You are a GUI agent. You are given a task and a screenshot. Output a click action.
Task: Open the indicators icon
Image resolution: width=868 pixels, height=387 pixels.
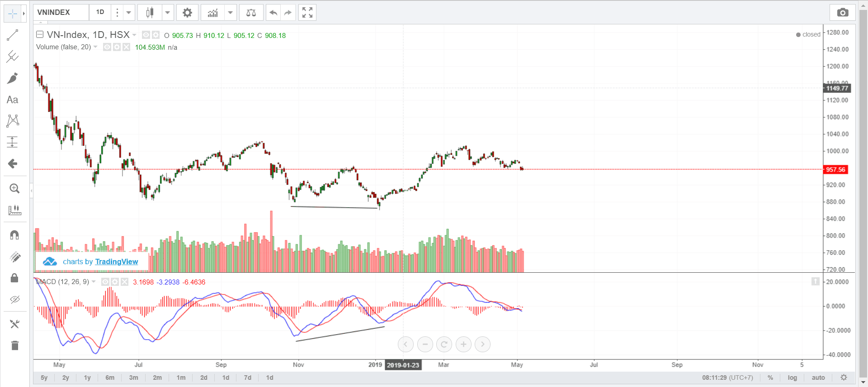pyautogui.click(x=212, y=12)
